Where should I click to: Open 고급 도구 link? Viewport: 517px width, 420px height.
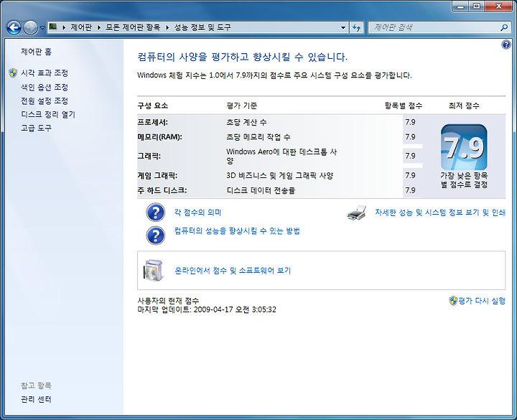37,128
